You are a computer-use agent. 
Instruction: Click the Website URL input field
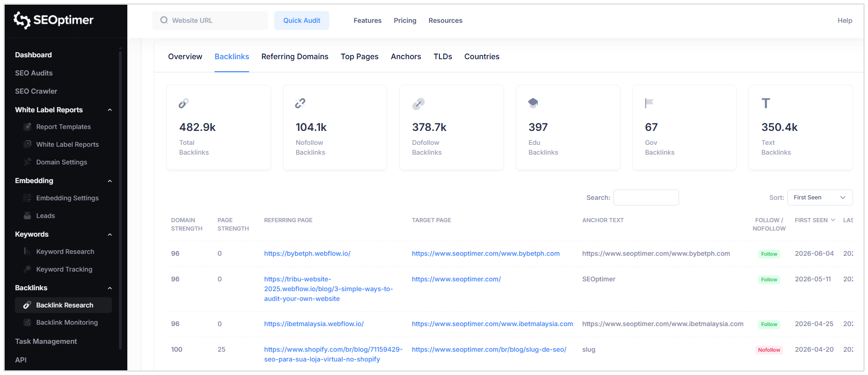(210, 20)
